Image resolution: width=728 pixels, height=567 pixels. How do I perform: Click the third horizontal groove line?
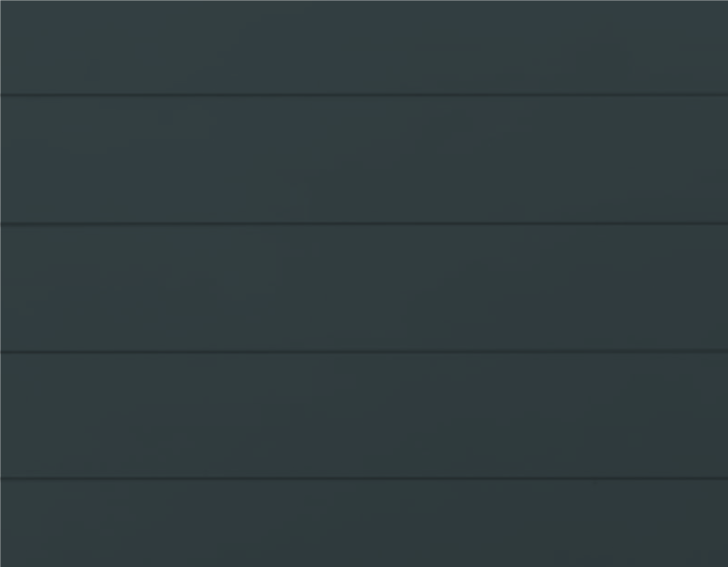[364, 352]
